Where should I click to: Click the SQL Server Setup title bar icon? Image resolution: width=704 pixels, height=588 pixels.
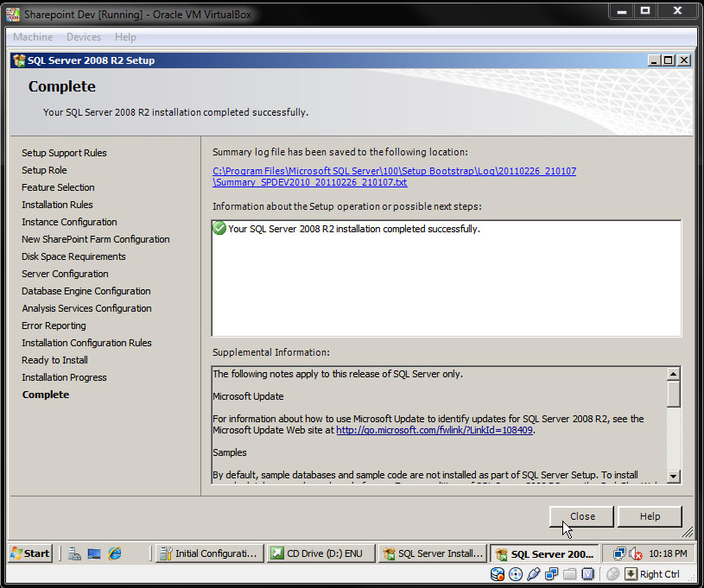tap(19, 60)
